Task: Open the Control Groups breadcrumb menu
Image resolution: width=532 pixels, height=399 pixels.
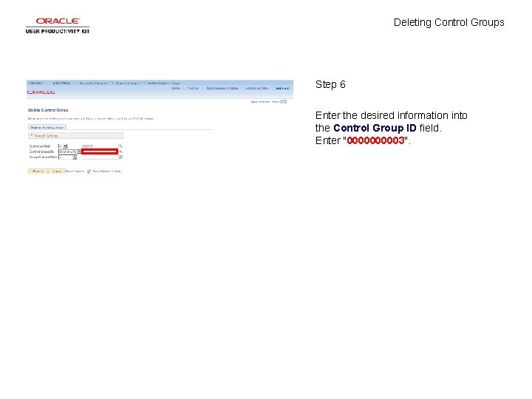Action: pos(128,83)
